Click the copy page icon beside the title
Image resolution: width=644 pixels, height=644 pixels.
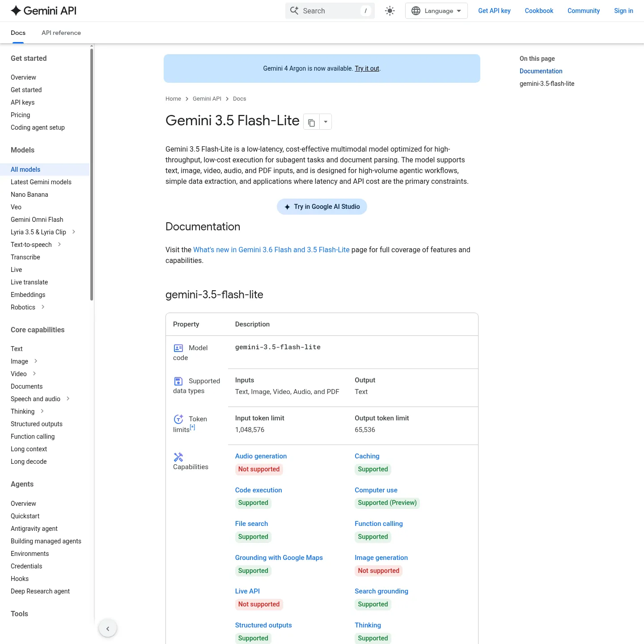312,122
